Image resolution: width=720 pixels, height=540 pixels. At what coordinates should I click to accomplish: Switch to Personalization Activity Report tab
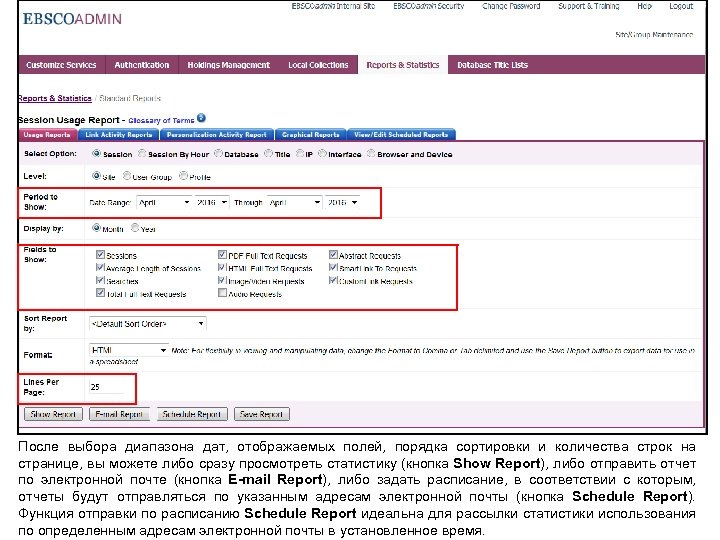(217, 135)
